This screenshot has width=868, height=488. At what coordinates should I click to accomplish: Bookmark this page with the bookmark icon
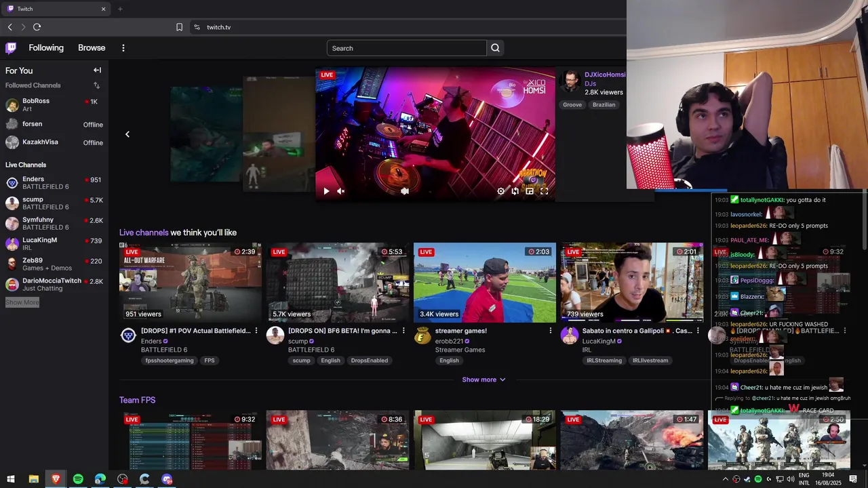tap(179, 27)
